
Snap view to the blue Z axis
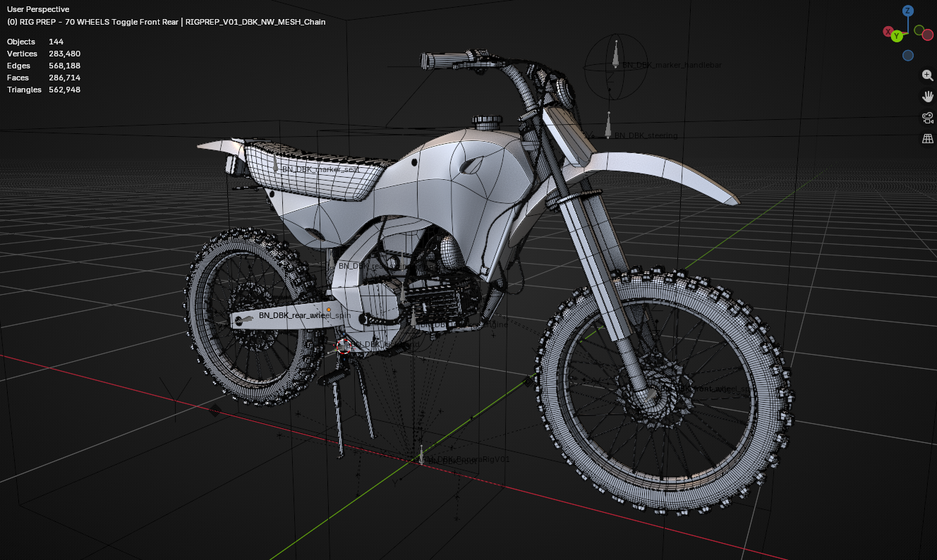908,11
